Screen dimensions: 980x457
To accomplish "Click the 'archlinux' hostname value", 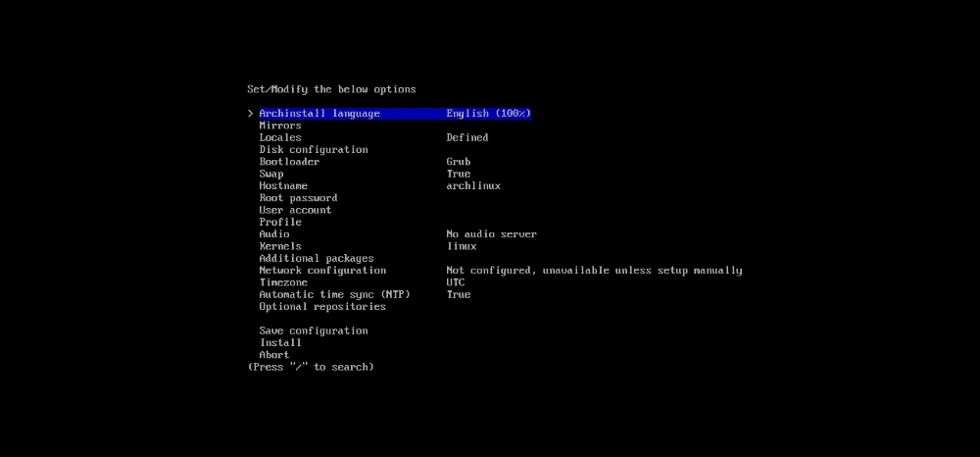I will [x=473, y=185].
